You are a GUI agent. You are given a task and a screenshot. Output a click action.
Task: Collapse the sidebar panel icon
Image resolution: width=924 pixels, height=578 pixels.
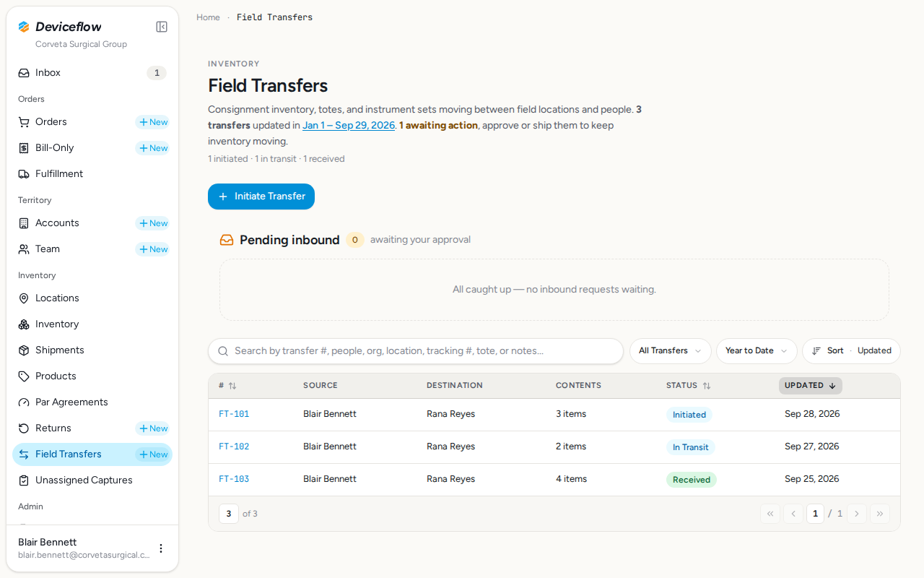[x=162, y=27]
